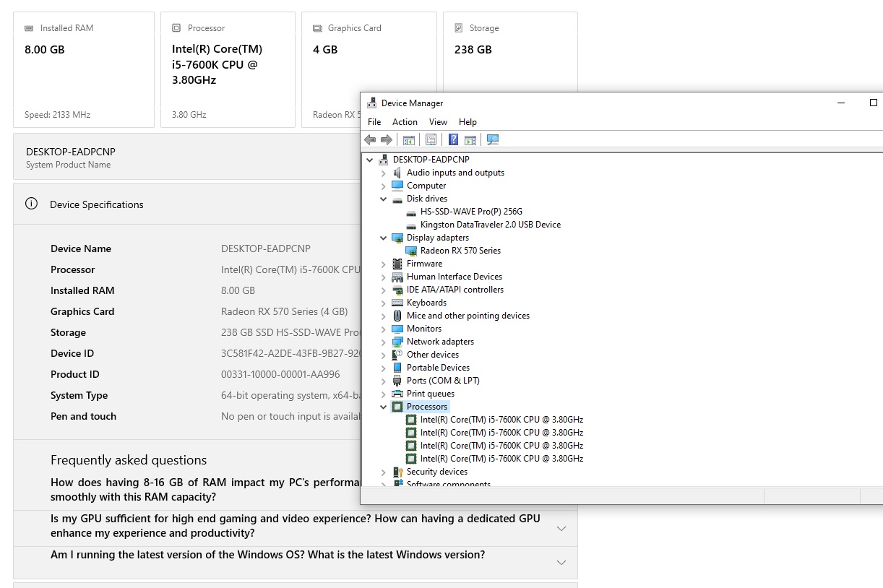Select last Intel Core i5-7600K processor entry

point(501,459)
